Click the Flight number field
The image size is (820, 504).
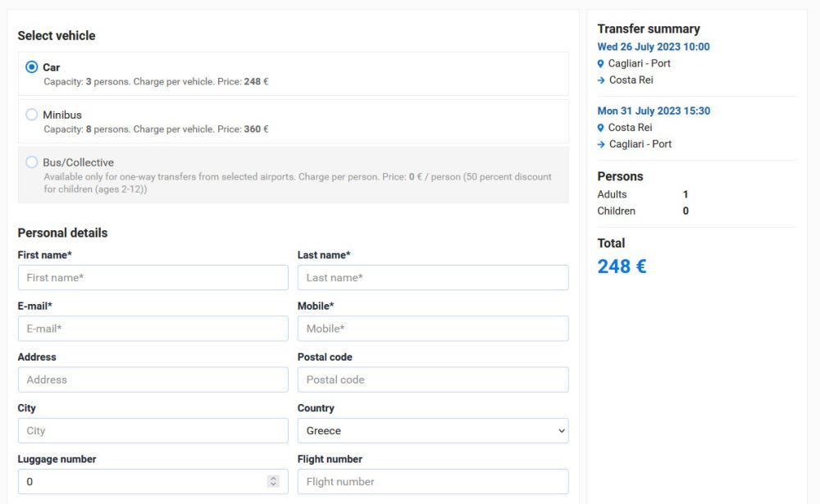[433, 482]
